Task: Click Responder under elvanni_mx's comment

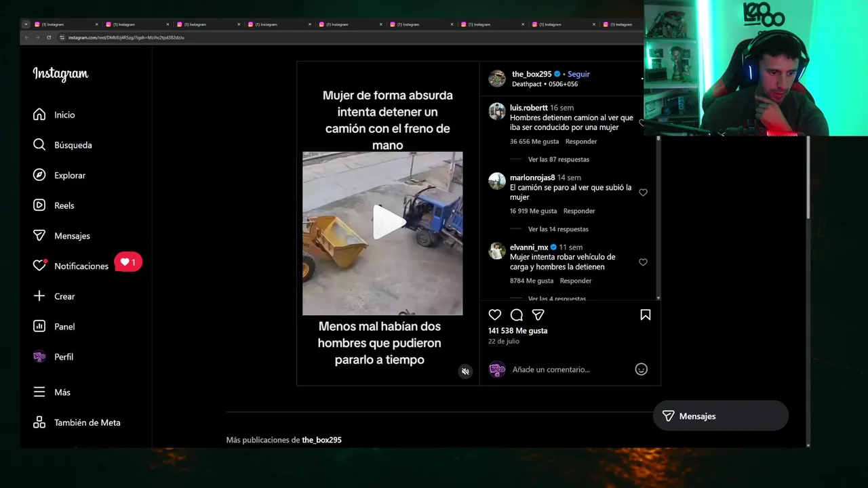Action: point(576,281)
